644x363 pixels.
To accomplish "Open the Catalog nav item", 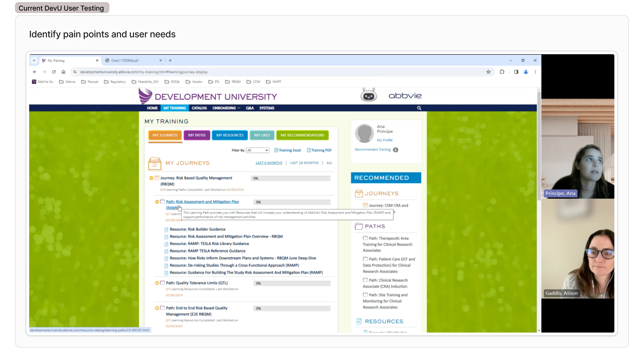I will [199, 108].
